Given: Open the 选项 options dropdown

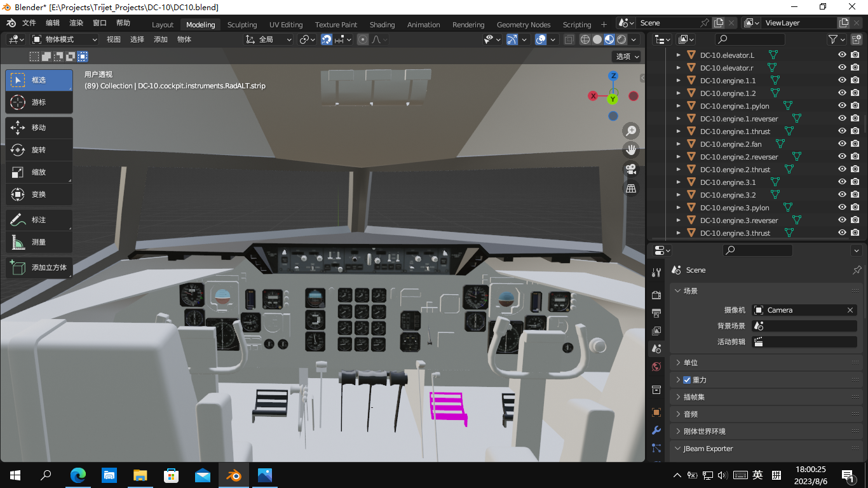Looking at the screenshot, I should coord(627,57).
